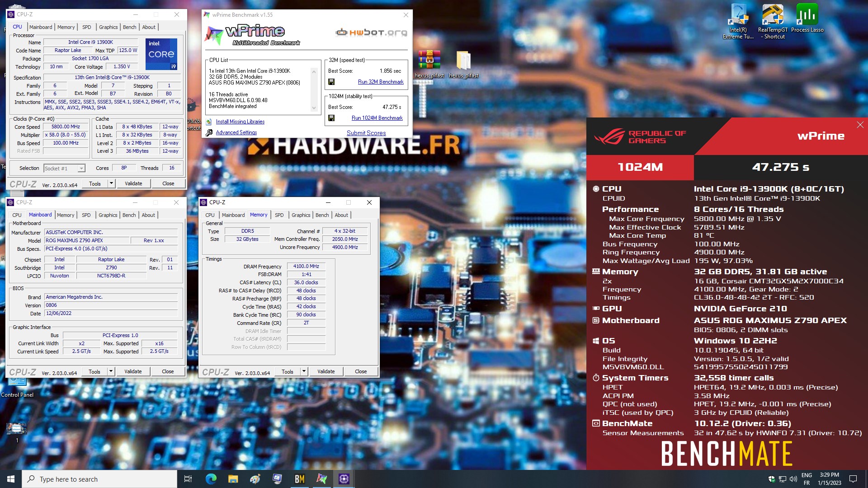
Task: Click the BIOS Version value 0806
Action: point(111,305)
